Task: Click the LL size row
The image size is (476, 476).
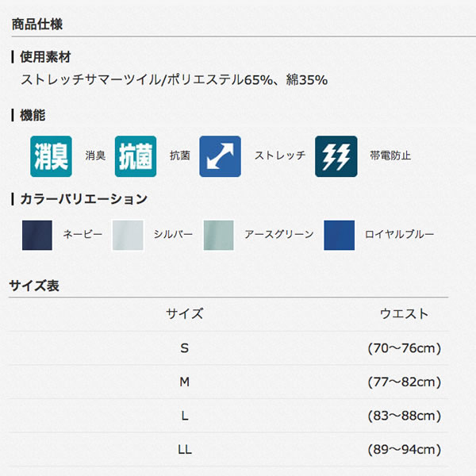Action: click(228, 449)
